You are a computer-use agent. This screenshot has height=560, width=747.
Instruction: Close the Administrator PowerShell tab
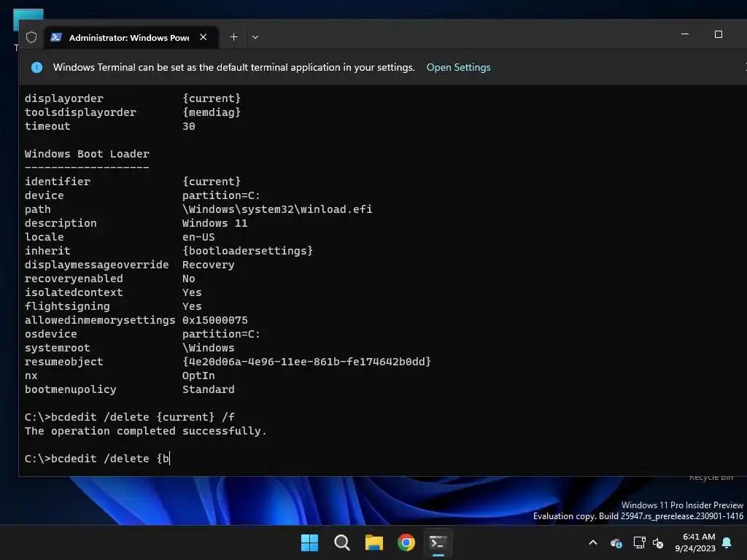[204, 37]
